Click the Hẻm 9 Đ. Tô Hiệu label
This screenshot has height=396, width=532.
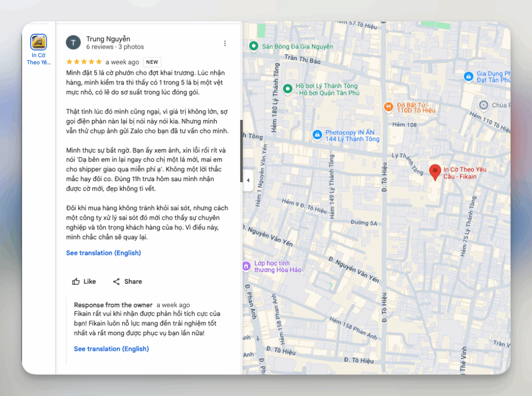[x=304, y=206]
